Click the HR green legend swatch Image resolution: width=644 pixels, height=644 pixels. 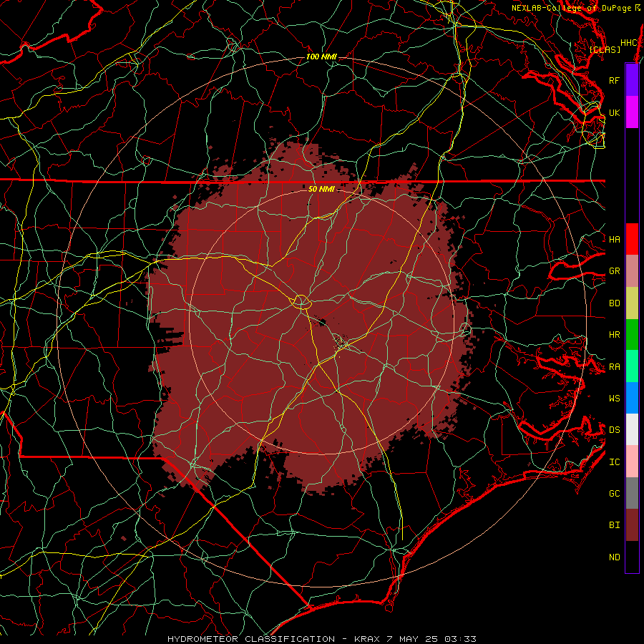click(x=632, y=335)
